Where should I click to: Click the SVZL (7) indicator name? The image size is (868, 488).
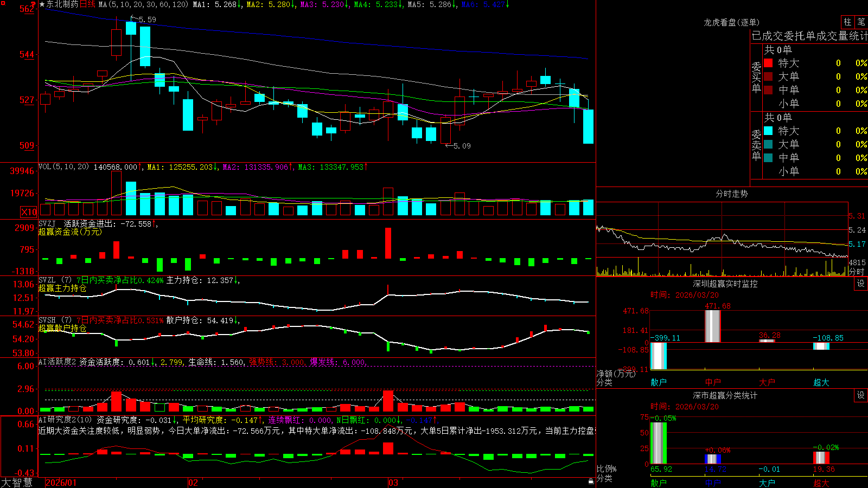55,280
